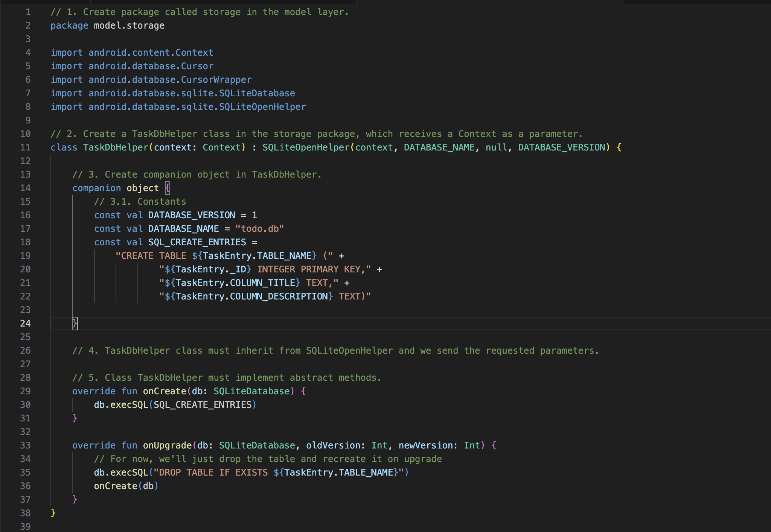771x532 pixels.
Task: Place cursor on the package model.storage statement
Action: pos(107,26)
